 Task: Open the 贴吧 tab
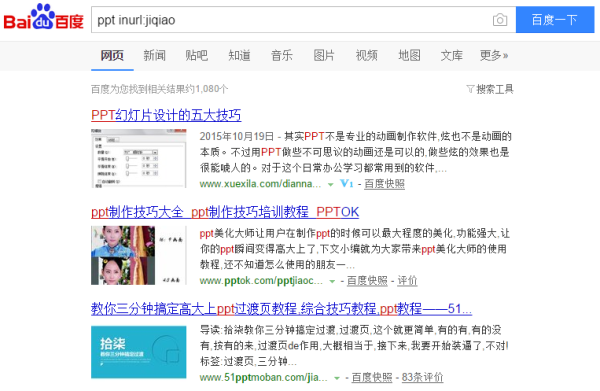[x=197, y=55]
